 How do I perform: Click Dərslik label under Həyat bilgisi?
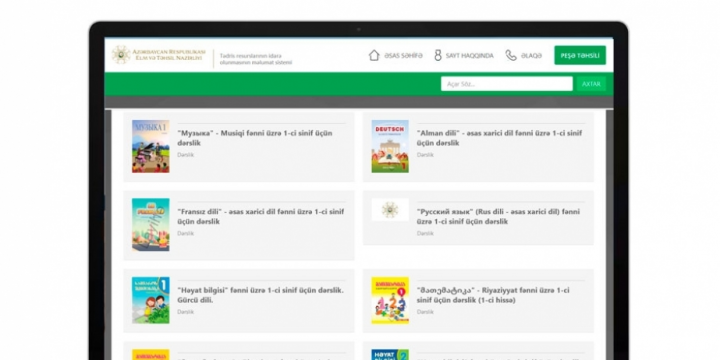pyautogui.click(x=186, y=312)
